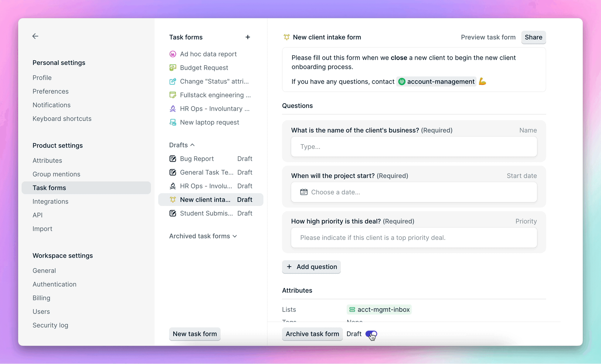Click the Share button
The height and width of the screenshot is (364, 601).
coord(533,37)
